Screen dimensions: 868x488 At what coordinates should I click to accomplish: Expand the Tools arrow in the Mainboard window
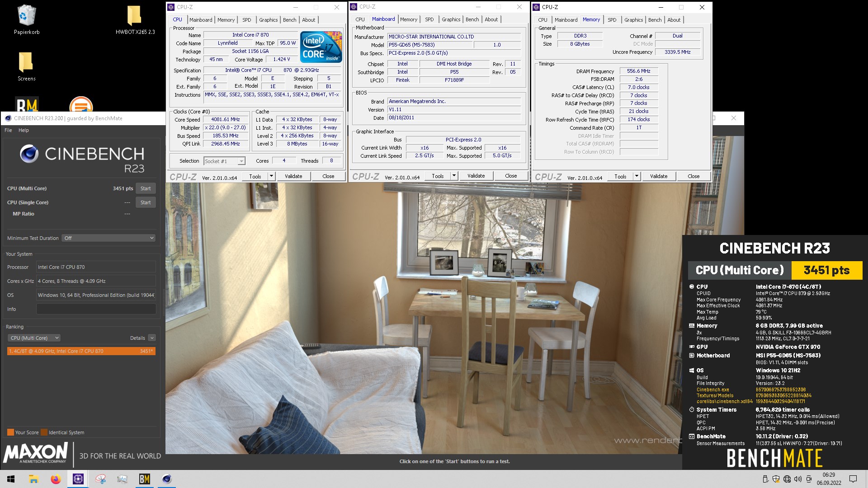click(x=454, y=176)
